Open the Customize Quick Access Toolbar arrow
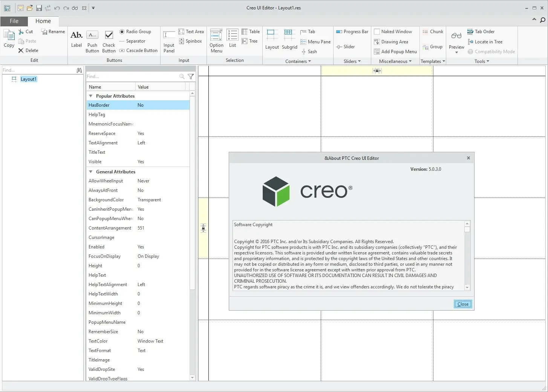548x392 pixels. pos(93,8)
